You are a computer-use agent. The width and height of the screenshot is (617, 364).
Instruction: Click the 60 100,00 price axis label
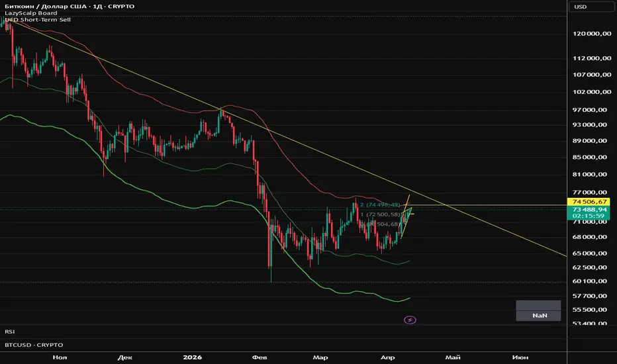[590, 281]
